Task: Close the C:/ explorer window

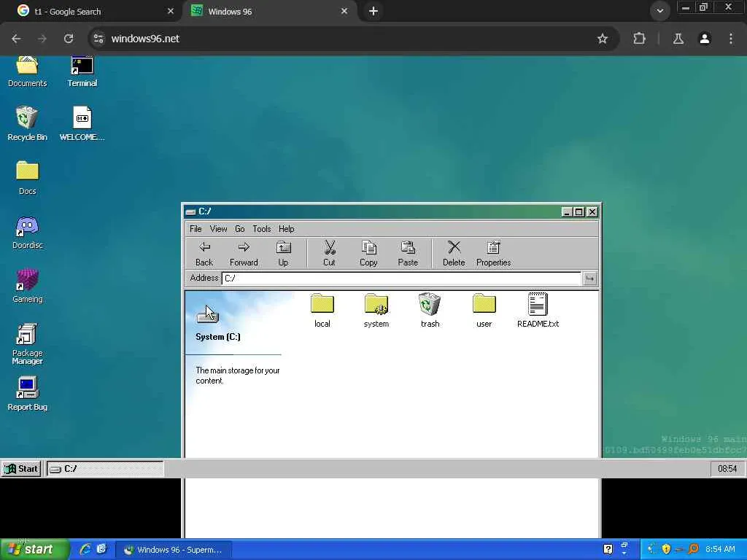Action: coord(592,212)
